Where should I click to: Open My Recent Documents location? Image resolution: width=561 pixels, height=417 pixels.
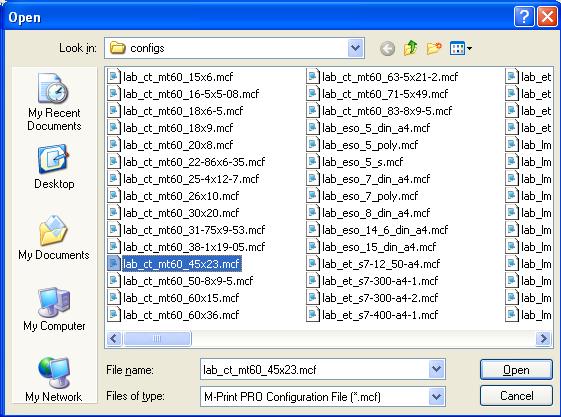(54, 103)
